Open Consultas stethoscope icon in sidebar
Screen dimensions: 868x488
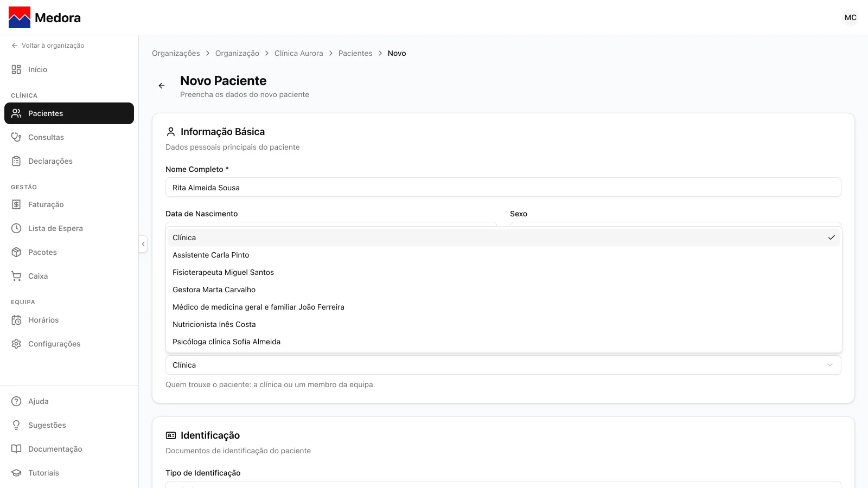tap(16, 137)
